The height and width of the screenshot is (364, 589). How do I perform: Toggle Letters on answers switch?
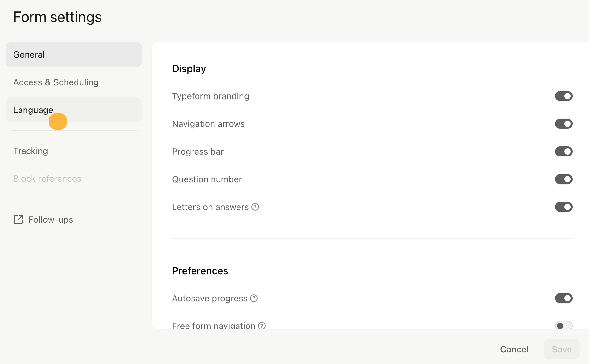pyautogui.click(x=563, y=207)
